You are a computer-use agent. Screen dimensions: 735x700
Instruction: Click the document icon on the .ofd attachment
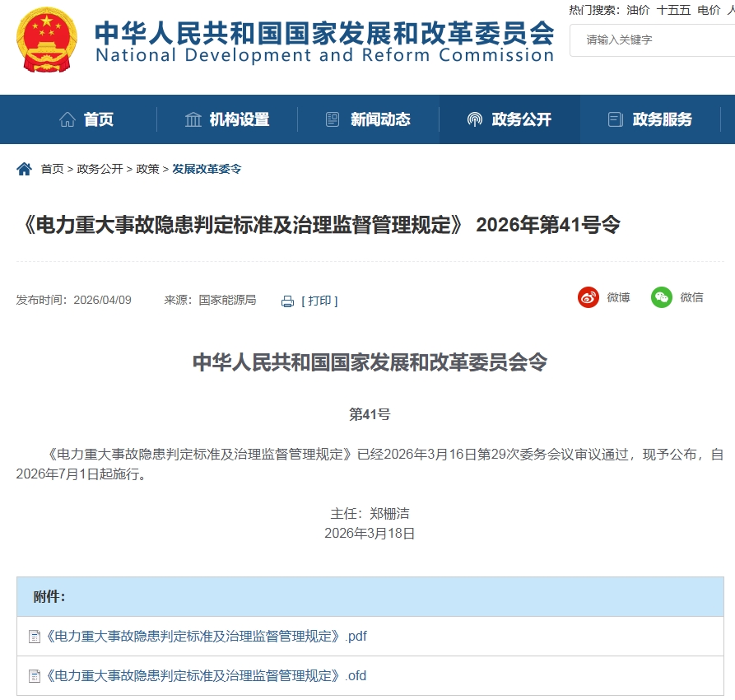[x=36, y=676]
